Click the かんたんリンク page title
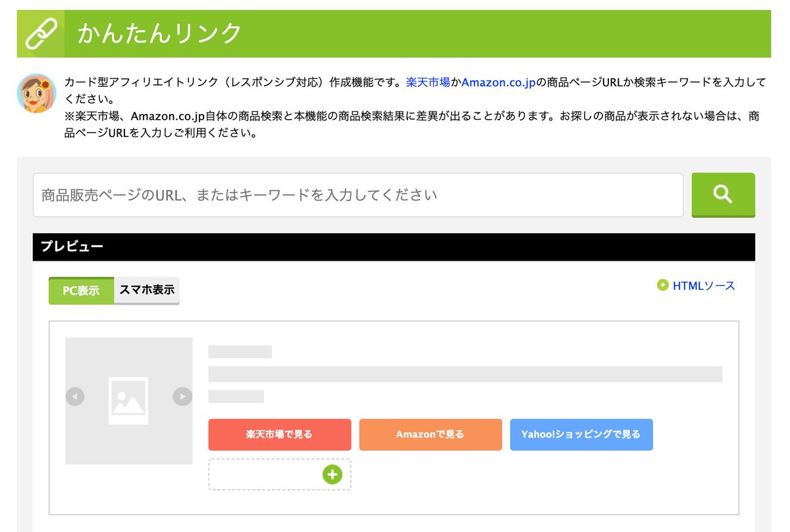 pos(160,34)
